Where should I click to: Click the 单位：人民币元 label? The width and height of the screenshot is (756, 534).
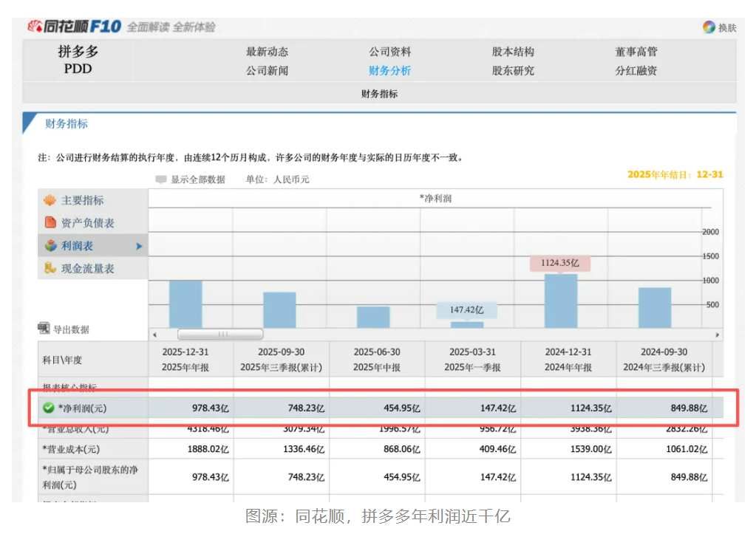(278, 179)
